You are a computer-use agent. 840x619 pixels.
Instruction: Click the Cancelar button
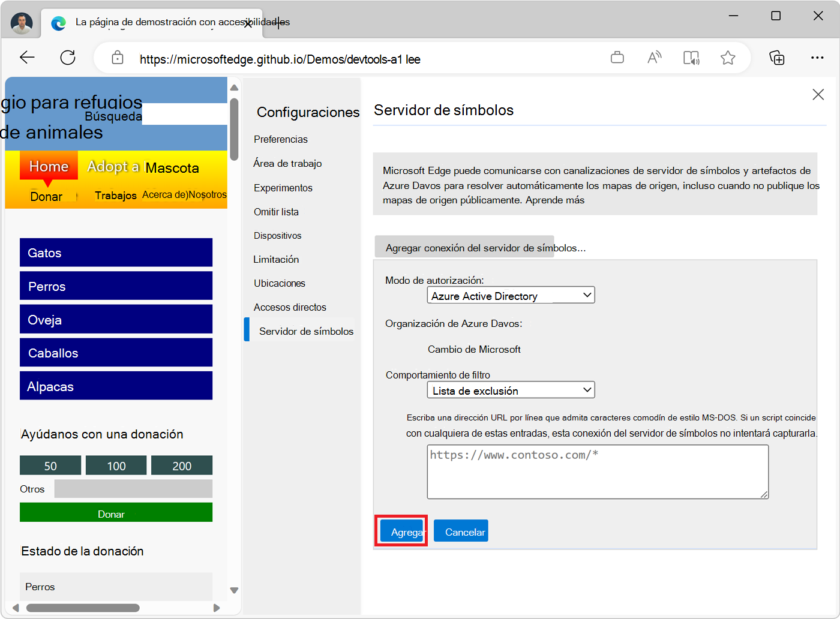(461, 530)
